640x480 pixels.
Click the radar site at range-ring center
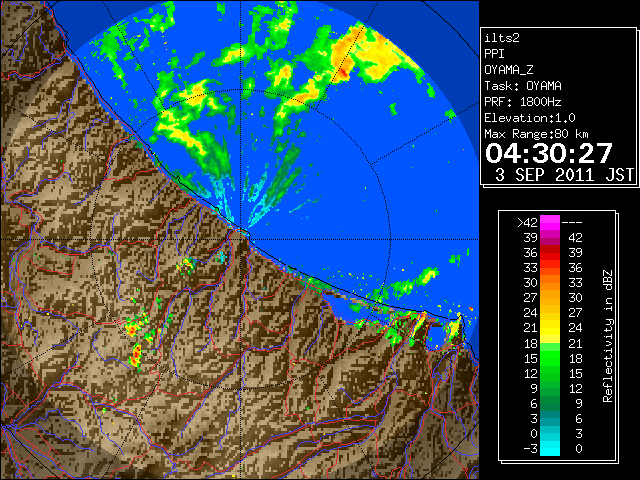(x=241, y=239)
